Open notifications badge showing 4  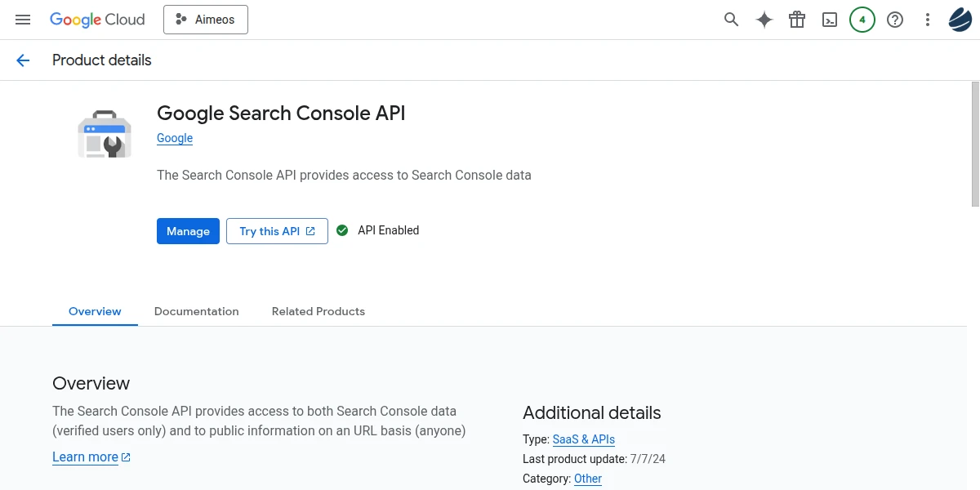click(x=862, y=20)
